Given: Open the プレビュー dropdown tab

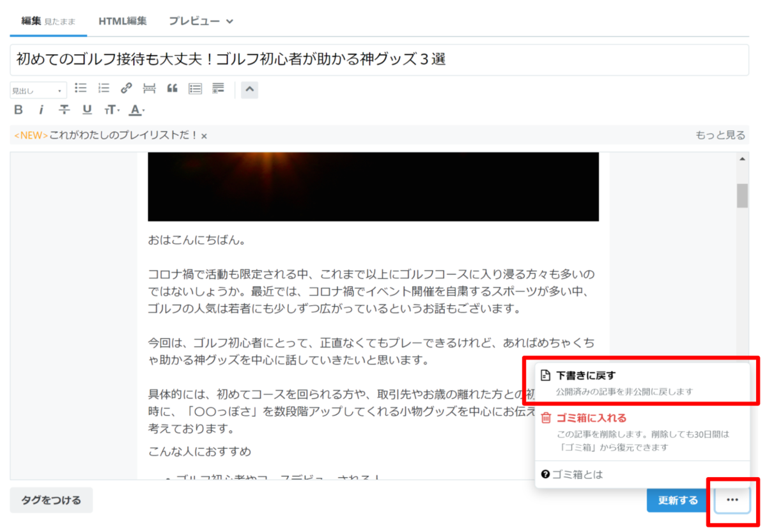Looking at the screenshot, I should point(201,21).
